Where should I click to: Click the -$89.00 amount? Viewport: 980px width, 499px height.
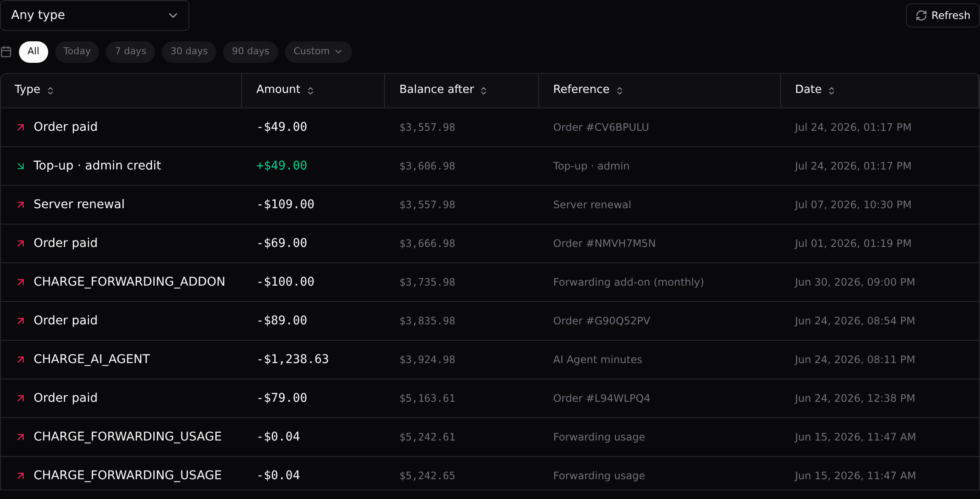click(282, 320)
